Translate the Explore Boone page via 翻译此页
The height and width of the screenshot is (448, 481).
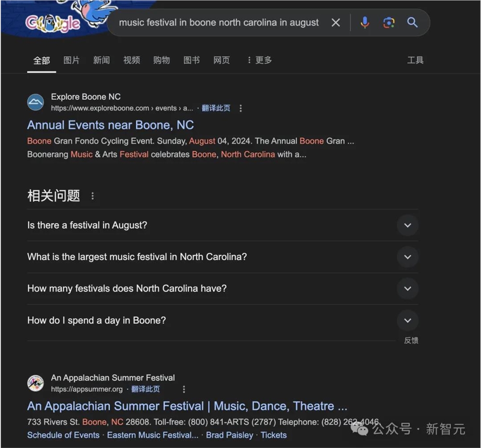point(215,108)
